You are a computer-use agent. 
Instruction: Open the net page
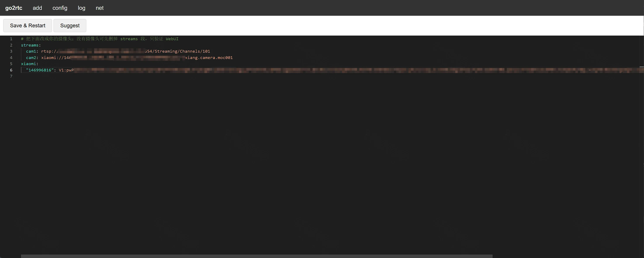coord(99,8)
